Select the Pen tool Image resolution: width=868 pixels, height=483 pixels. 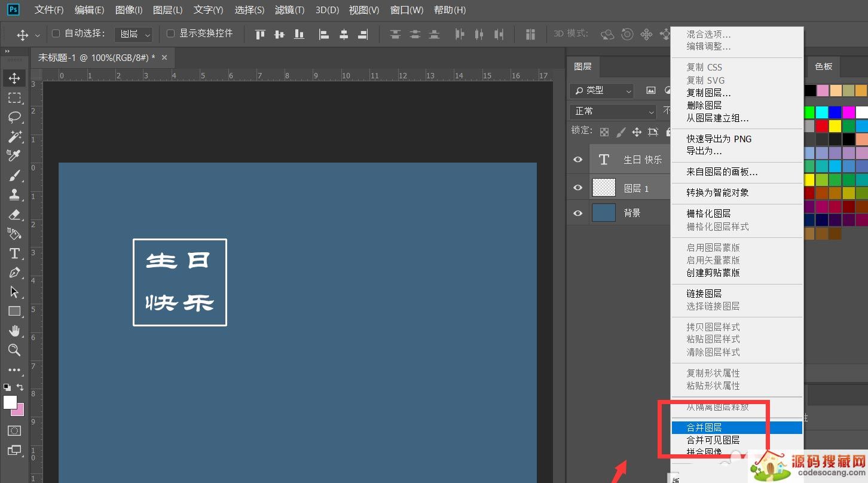[x=14, y=273]
